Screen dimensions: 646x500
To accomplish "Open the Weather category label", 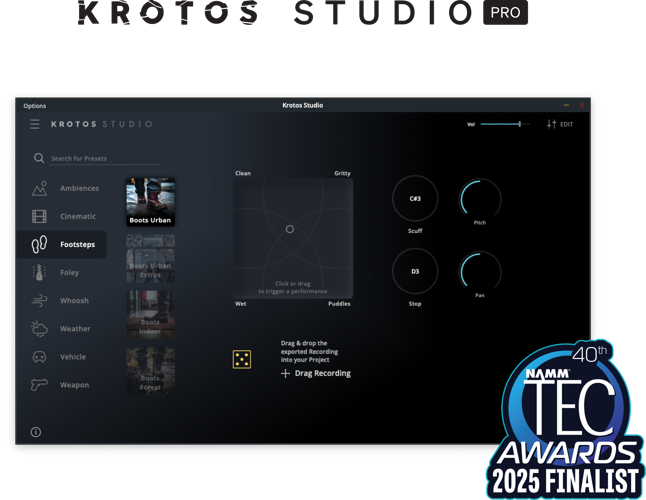I will pyautogui.click(x=75, y=329).
